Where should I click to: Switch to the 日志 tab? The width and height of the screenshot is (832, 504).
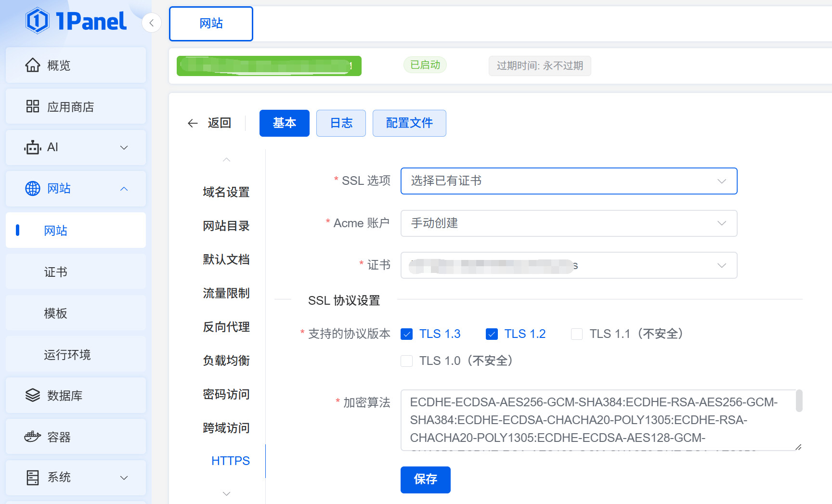341,123
